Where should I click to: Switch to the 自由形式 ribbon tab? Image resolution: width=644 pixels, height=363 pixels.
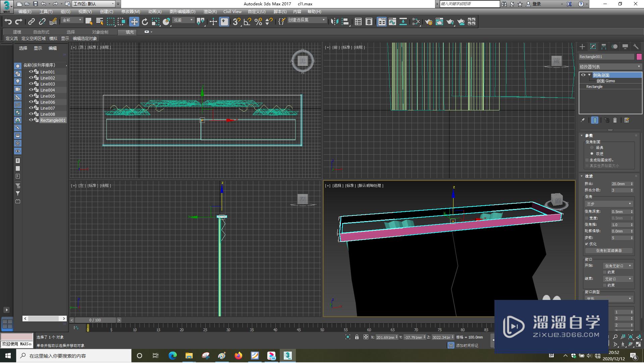(x=41, y=32)
